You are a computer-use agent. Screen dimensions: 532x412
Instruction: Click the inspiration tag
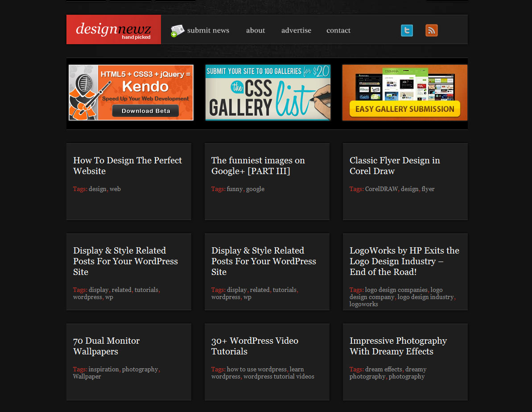[104, 369]
